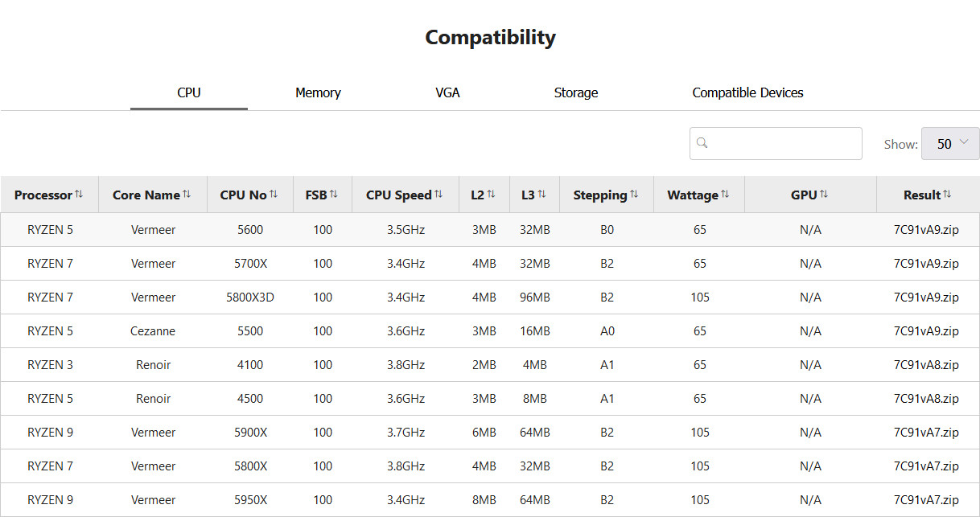980x517 pixels.
Task: Click the L2 column sort arrows
Action: click(491, 195)
